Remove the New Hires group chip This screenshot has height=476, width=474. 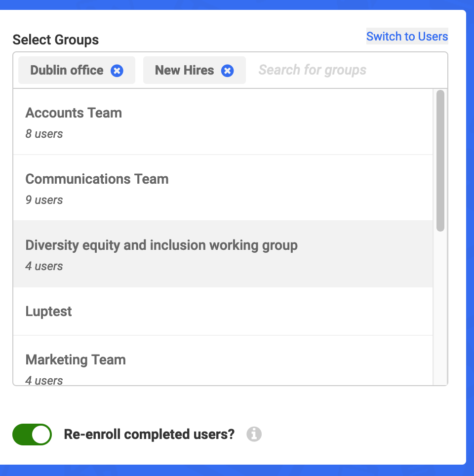point(228,71)
